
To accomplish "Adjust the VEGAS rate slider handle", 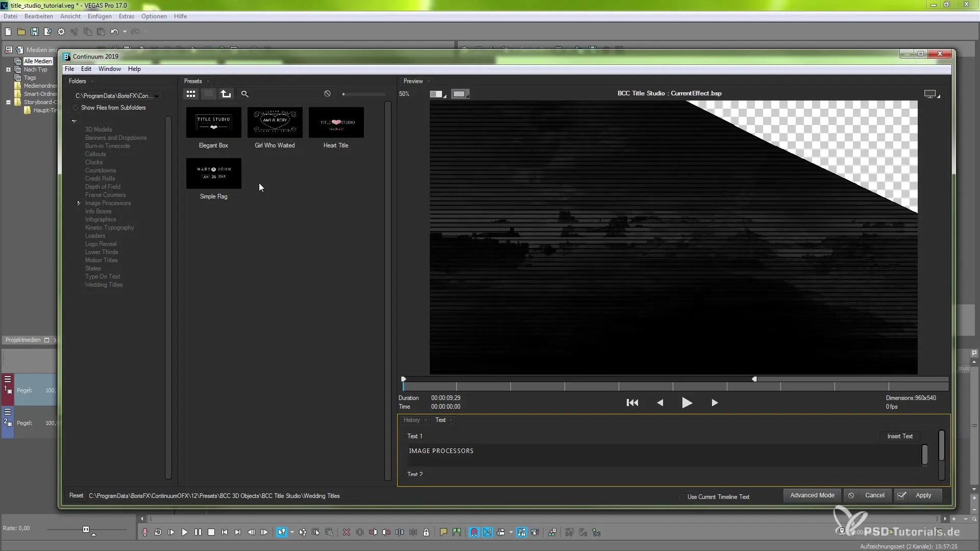I will [86, 529].
